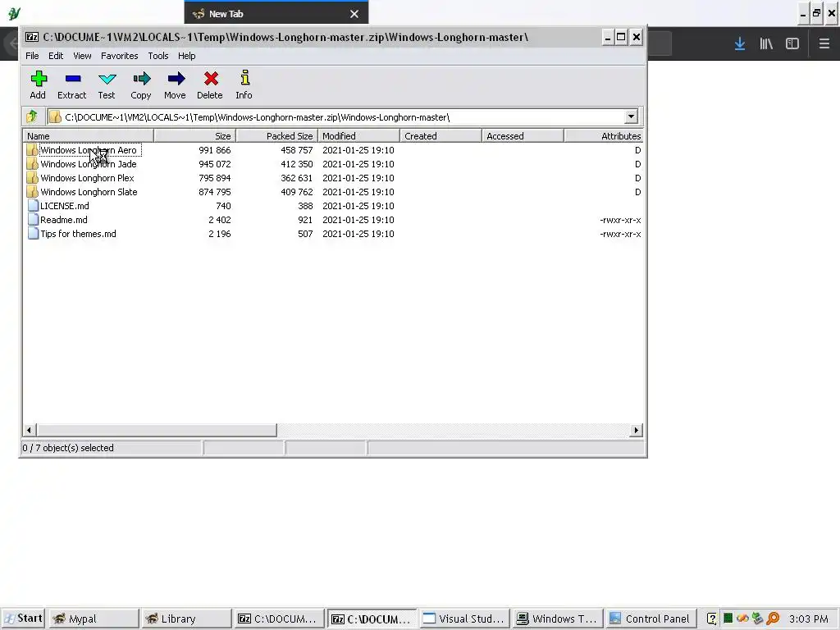This screenshot has height=630, width=840.
Task: Toggle the browser sidebar icon
Action: (x=792, y=43)
